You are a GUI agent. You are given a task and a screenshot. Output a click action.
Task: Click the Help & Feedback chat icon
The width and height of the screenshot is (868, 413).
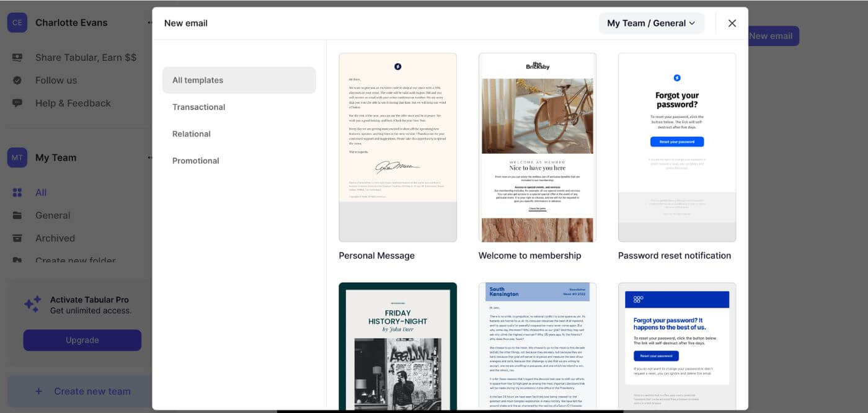coord(17,103)
